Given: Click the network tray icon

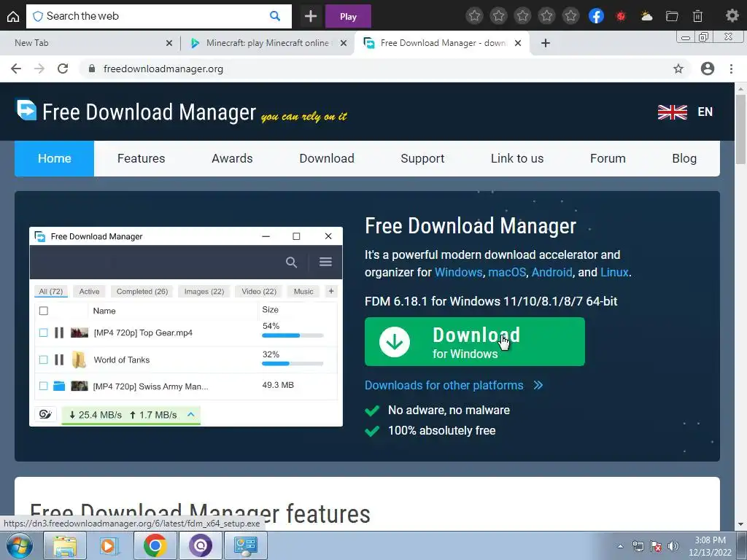Looking at the screenshot, I should click(x=638, y=546).
